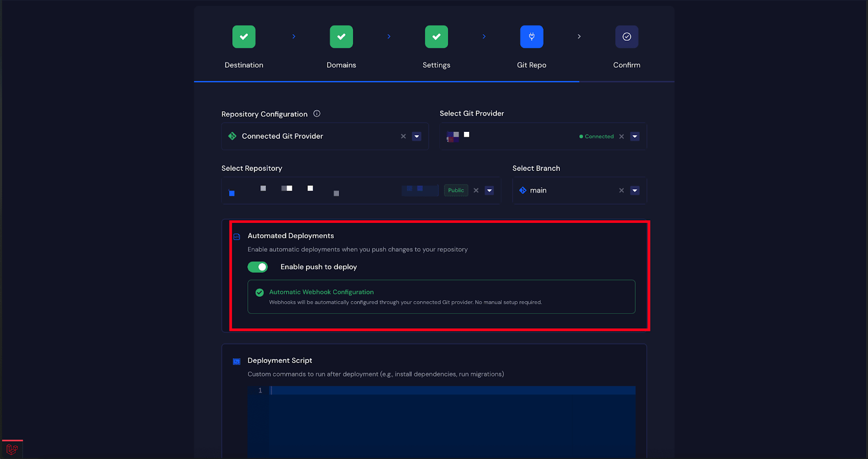Clear the Connected Git Provider selection

403,136
